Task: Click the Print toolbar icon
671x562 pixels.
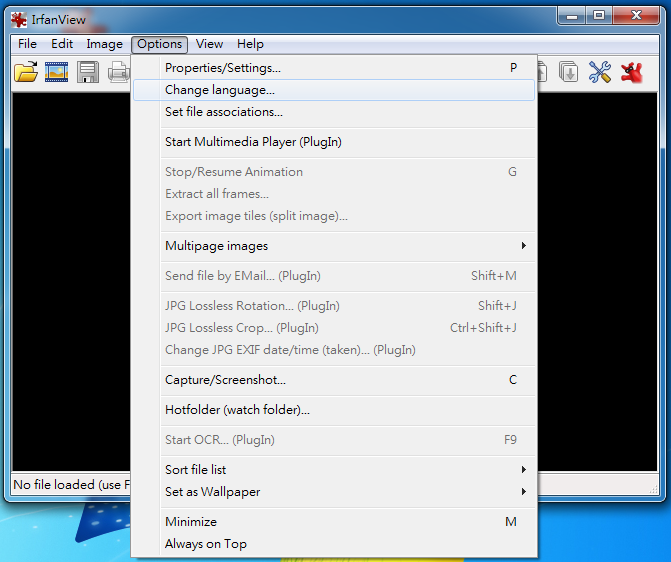Action: point(119,71)
